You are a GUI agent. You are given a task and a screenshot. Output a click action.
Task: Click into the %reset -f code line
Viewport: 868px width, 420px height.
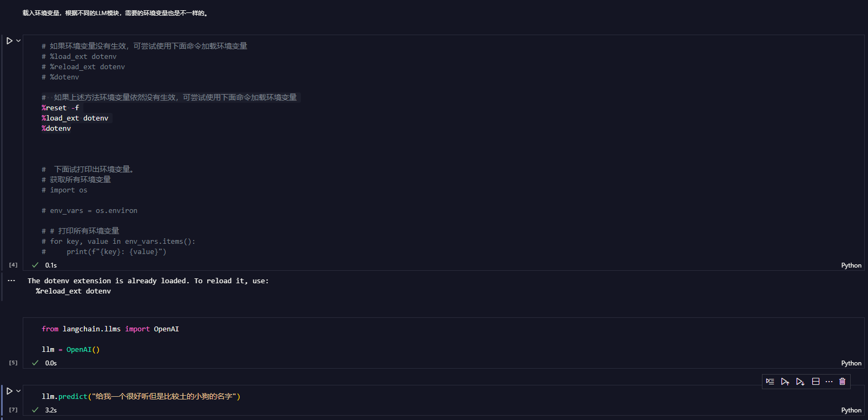pos(60,108)
